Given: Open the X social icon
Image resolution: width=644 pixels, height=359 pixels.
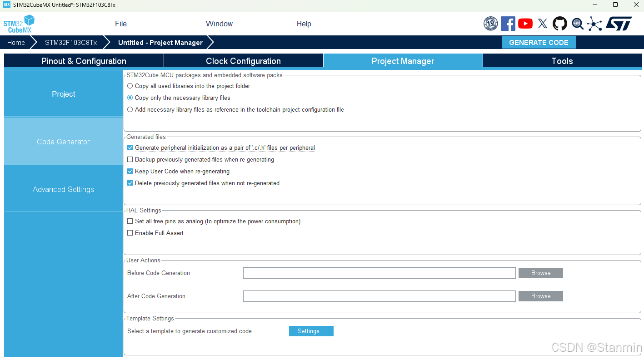Looking at the screenshot, I should [543, 24].
